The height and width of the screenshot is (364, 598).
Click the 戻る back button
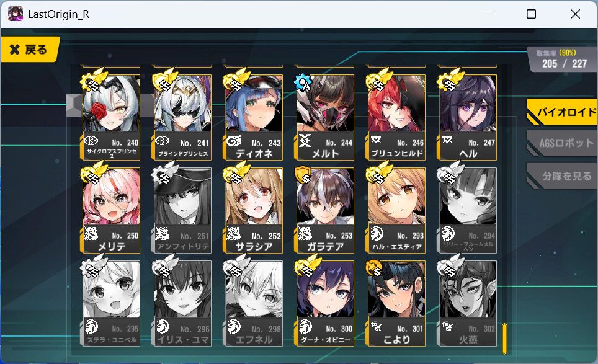(x=30, y=49)
